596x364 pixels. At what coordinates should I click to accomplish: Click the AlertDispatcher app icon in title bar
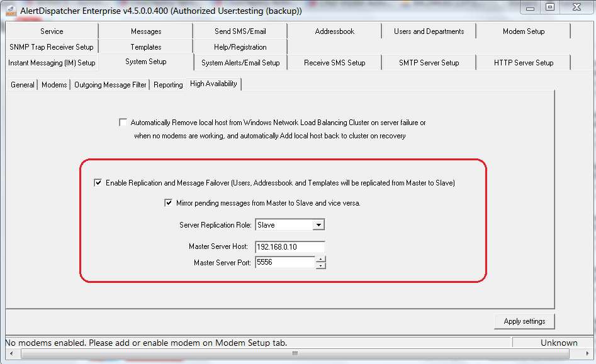click(x=11, y=11)
